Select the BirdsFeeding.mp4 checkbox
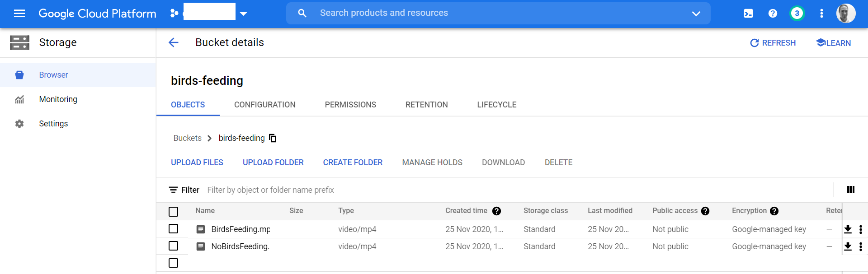Image resolution: width=868 pixels, height=274 pixels. (173, 229)
